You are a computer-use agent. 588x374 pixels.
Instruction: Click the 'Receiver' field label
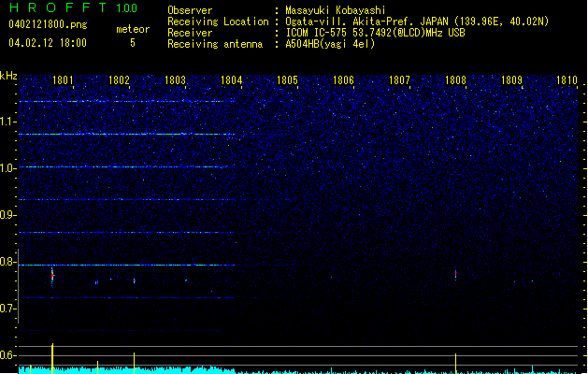(x=190, y=33)
